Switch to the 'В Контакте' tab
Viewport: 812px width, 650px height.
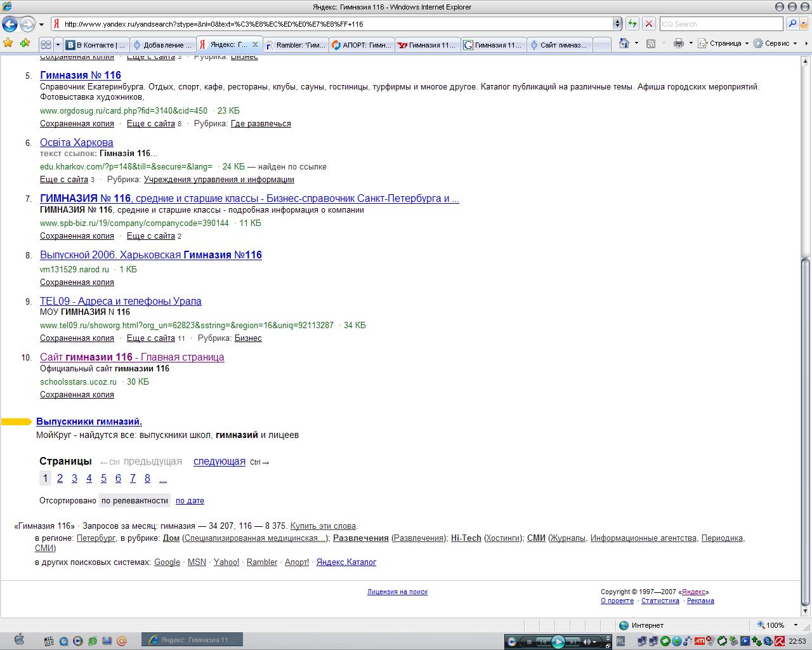pyautogui.click(x=96, y=44)
